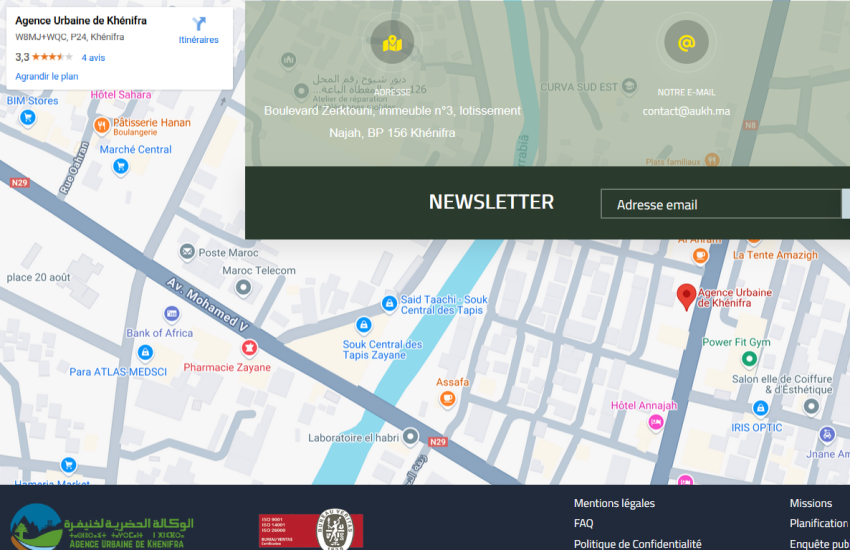This screenshot has width=850, height=550.
Task: Select the Hôtel Annajah lodging icon
Action: (656, 422)
